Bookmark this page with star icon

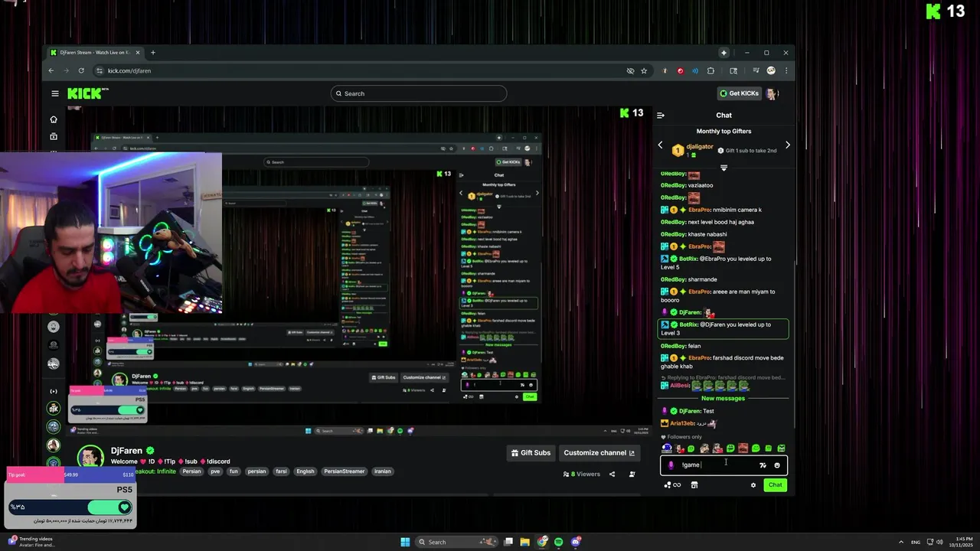pyautogui.click(x=644, y=70)
